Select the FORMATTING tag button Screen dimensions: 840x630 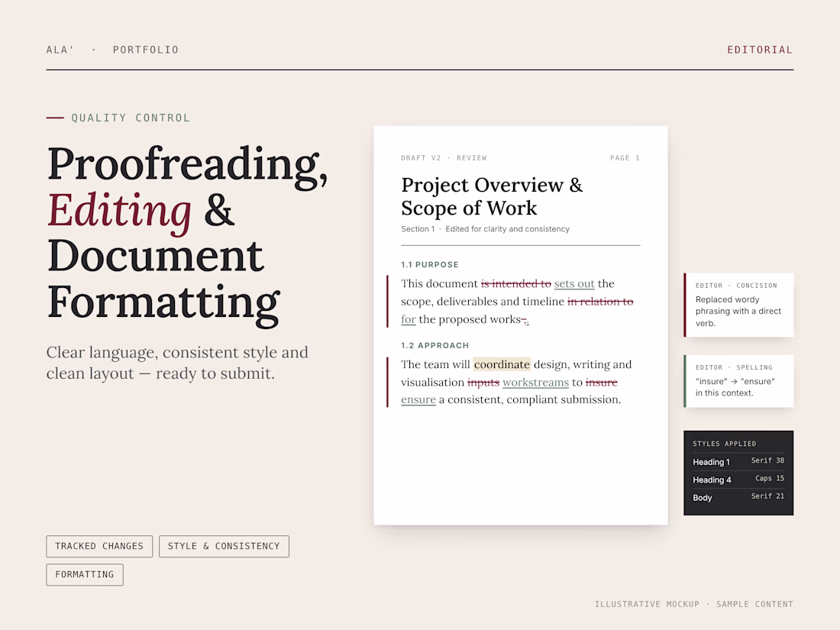[85, 574]
